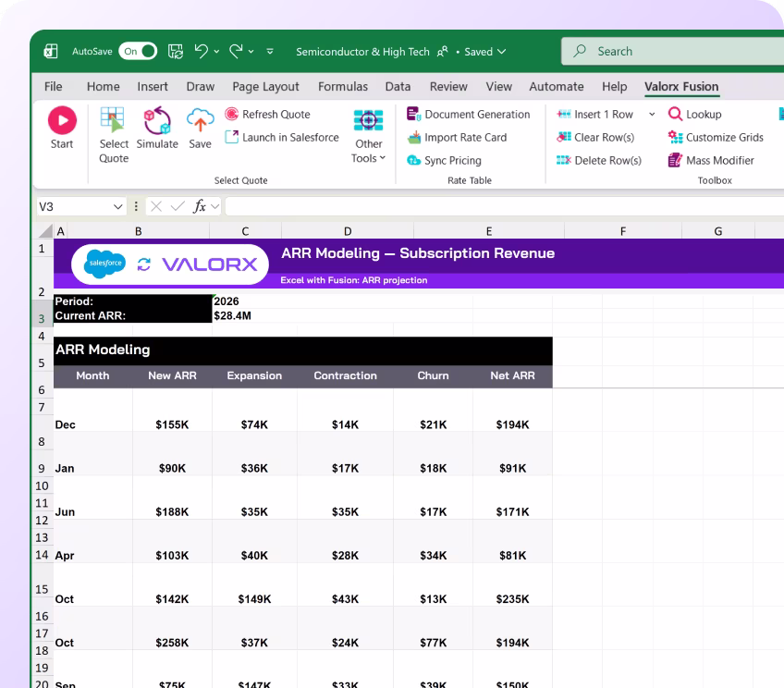
Task: Open the File menu
Action: click(53, 87)
